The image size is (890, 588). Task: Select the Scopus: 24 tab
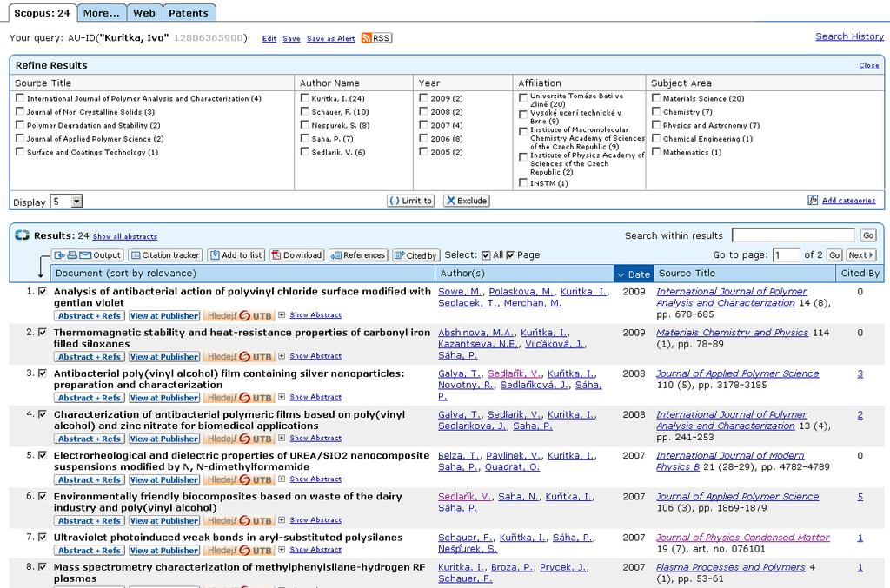pyautogui.click(x=42, y=12)
